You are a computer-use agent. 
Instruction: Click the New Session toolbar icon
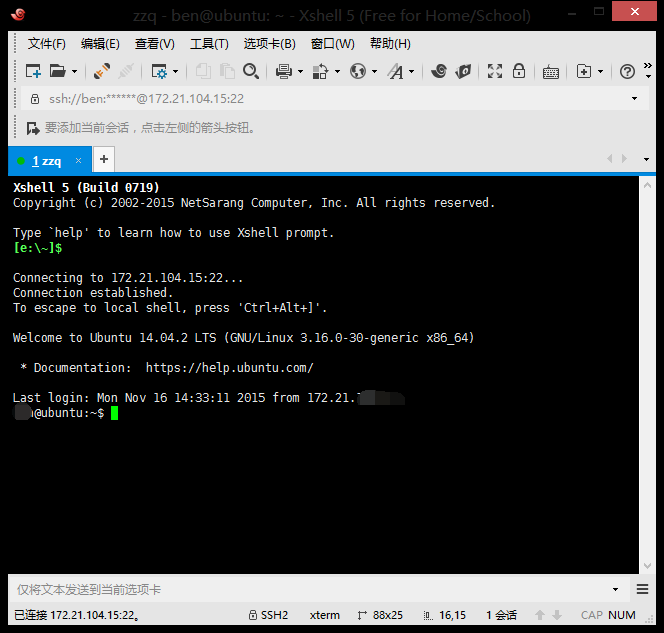pyautogui.click(x=33, y=71)
